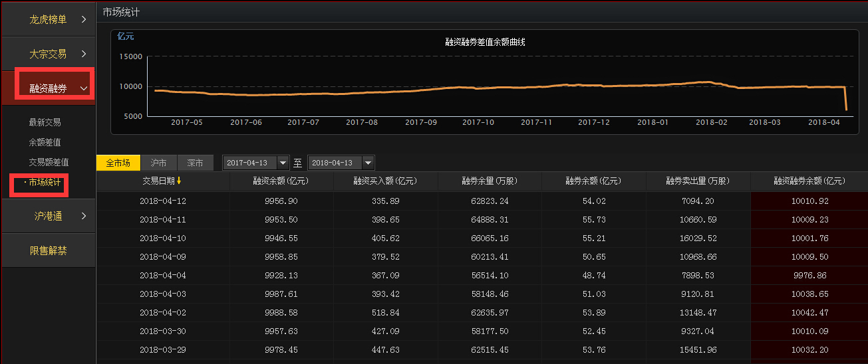868x364 pixels.
Task: Select the 2018-04-10 date cell
Action: [163, 238]
